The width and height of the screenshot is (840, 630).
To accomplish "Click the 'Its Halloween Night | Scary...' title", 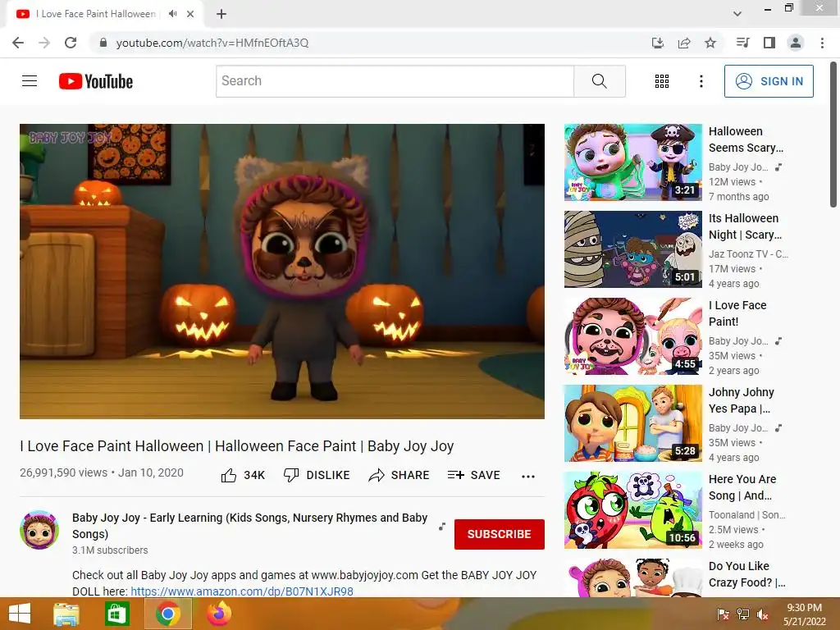I will [x=745, y=226].
